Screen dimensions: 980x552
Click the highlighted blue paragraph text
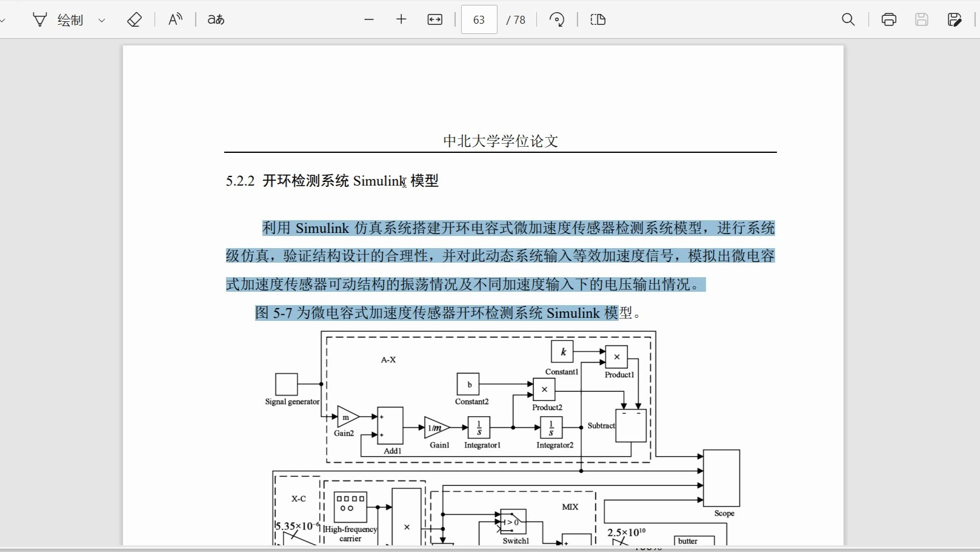[x=499, y=256]
